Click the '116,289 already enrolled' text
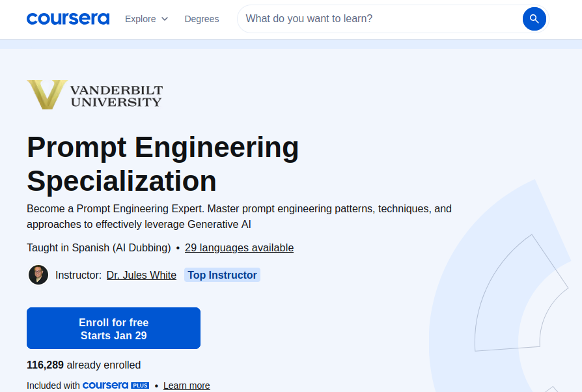This screenshot has height=392, width=582. click(83, 365)
